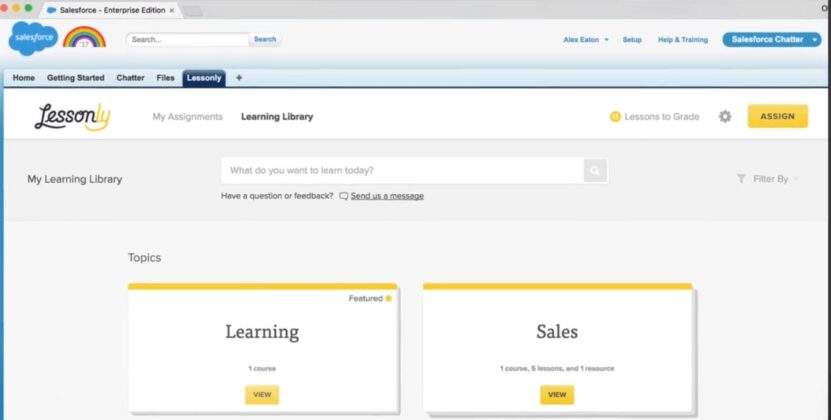This screenshot has width=831, height=420.
Task: Focus the Salesforce search field
Action: coord(188,40)
